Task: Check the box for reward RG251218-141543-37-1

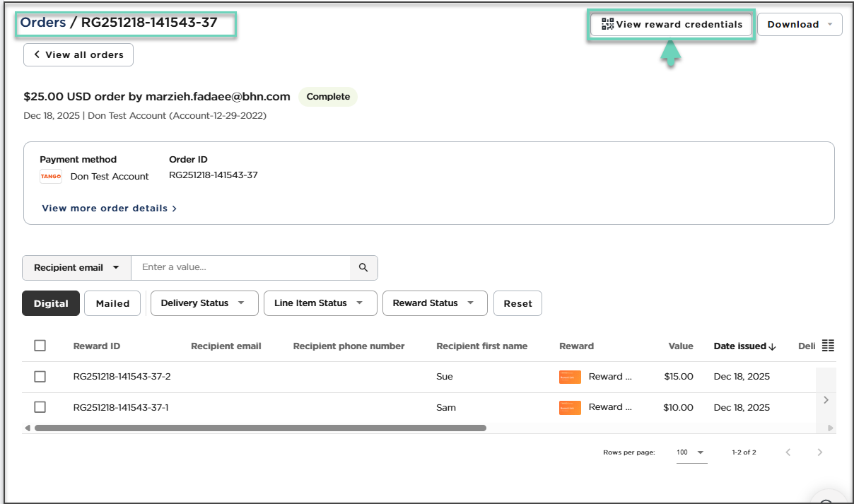Action: [40, 407]
